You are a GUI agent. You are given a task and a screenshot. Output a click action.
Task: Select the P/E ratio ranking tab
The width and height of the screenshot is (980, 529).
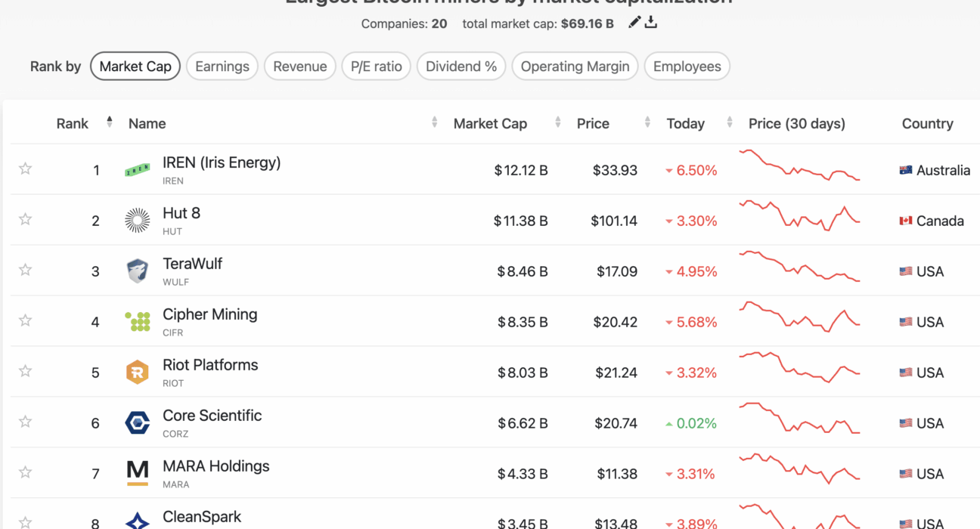(376, 67)
